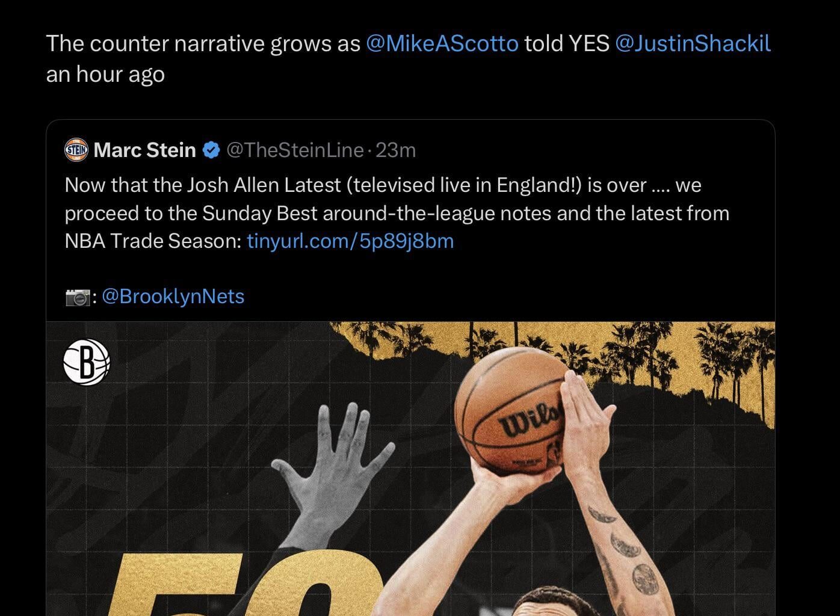Click 'NBA Trade Season' in the tweet text
Viewport: 840px width, 616px height.
click(149, 241)
